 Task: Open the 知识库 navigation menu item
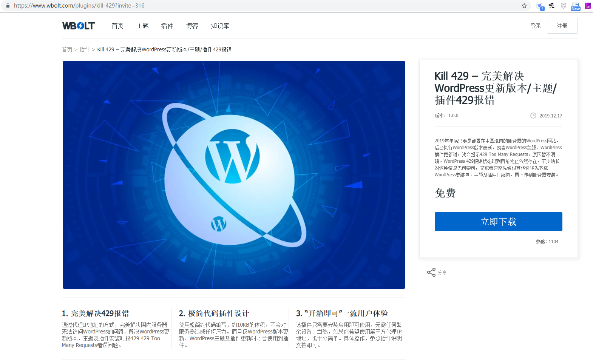(x=220, y=26)
